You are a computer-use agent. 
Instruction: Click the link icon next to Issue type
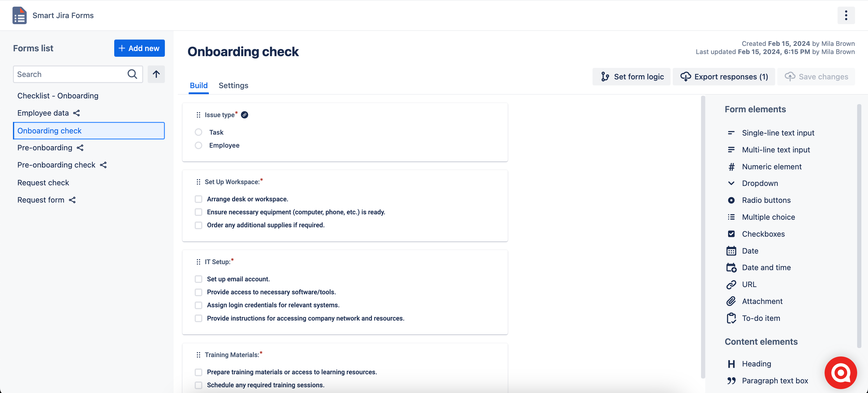245,115
